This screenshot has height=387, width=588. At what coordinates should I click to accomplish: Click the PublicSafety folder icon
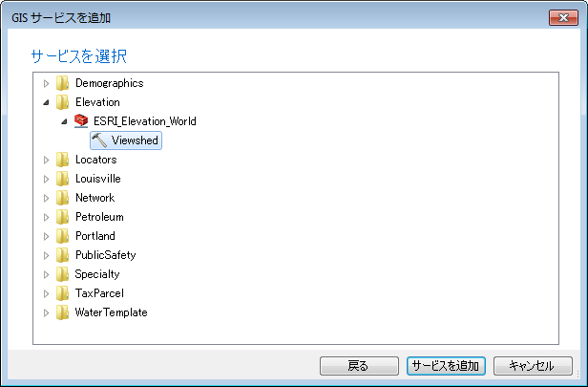(63, 255)
